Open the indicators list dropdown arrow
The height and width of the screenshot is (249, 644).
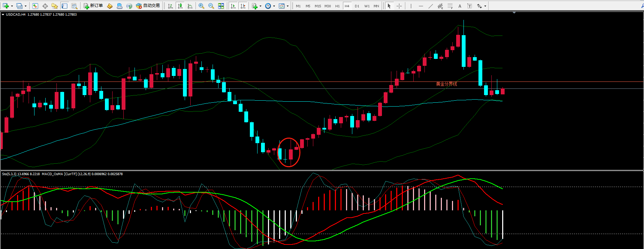coord(260,6)
